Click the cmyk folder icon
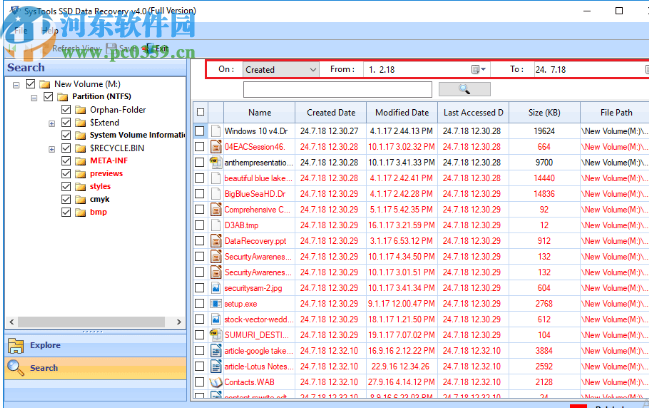 pos(80,199)
